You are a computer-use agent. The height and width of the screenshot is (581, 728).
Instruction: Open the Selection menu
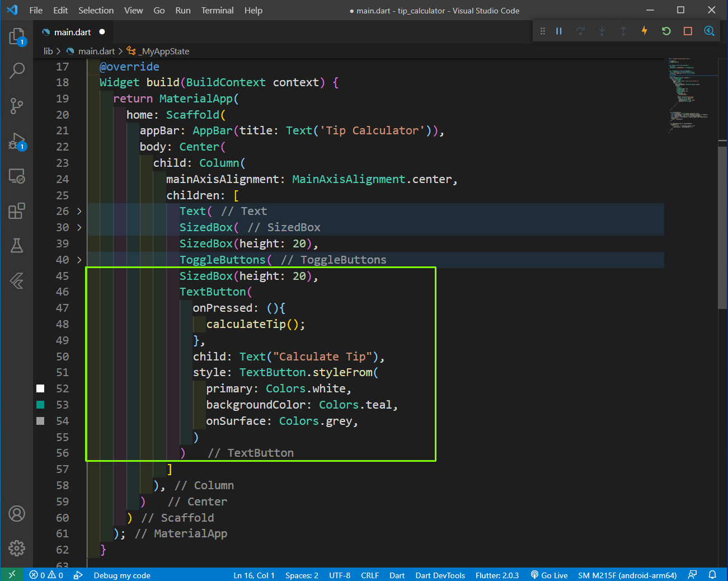pyautogui.click(x=96, y=10)
